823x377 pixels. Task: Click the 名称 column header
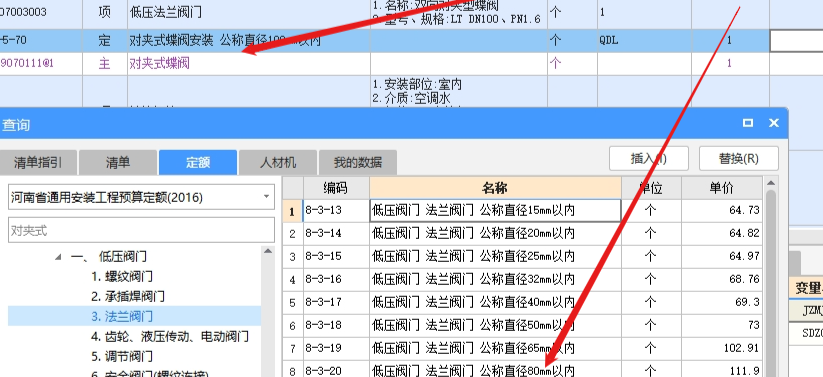(495, 188)
